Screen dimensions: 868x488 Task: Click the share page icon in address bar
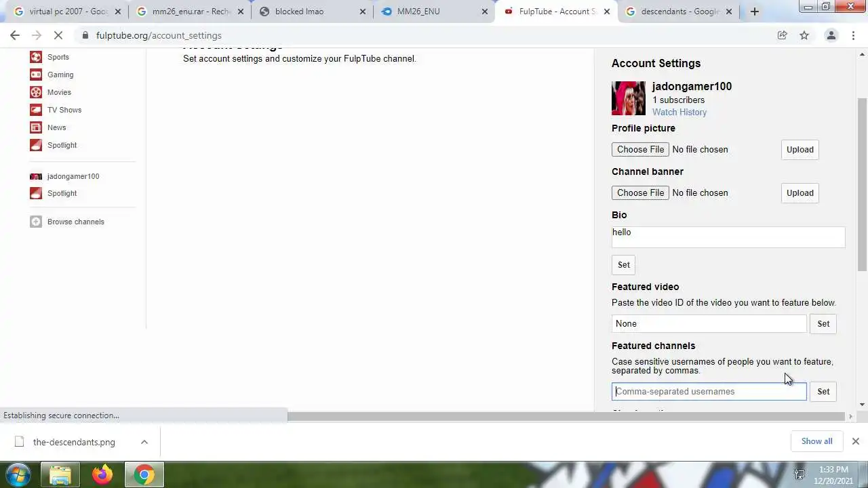pos(782,35)
